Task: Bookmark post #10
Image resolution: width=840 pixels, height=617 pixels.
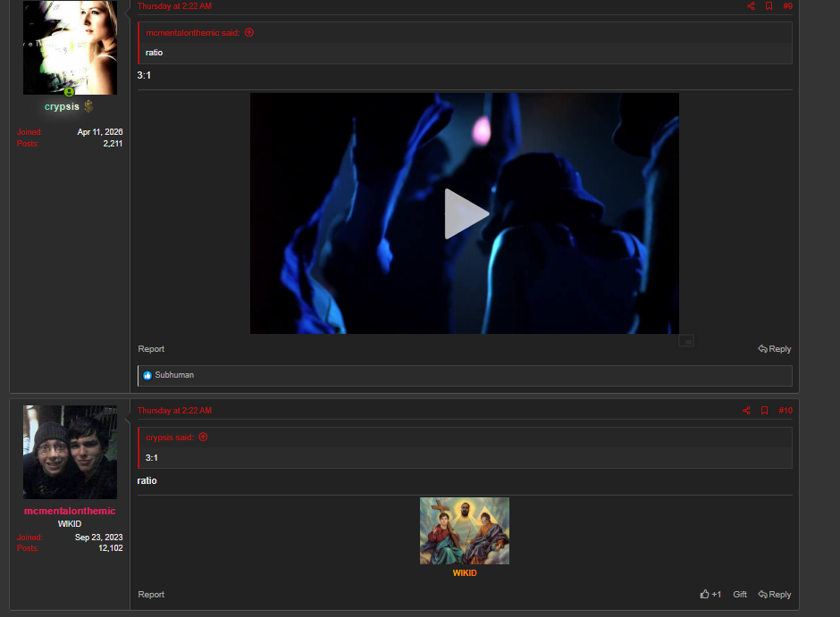Action: [x=764, y=411]
